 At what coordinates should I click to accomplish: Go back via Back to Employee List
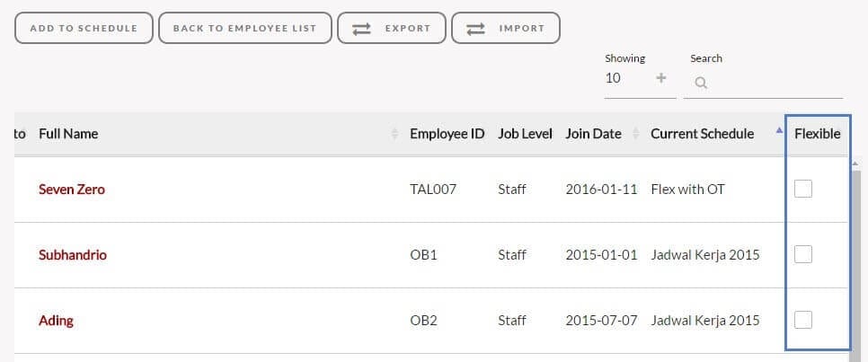(x=244, y=28)
